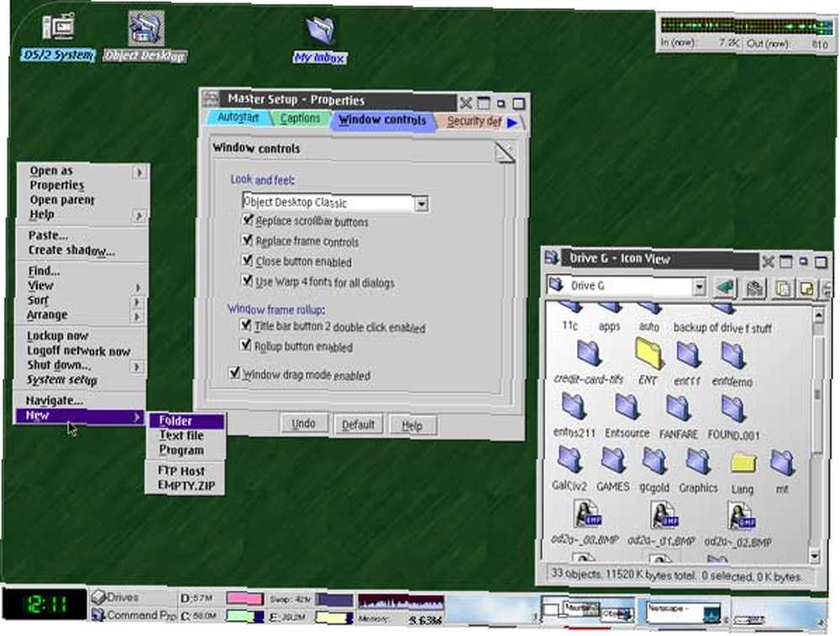Click the copy pages icon in Drive G toolbar
Viewport: 840px width, 636px height.
783,290
